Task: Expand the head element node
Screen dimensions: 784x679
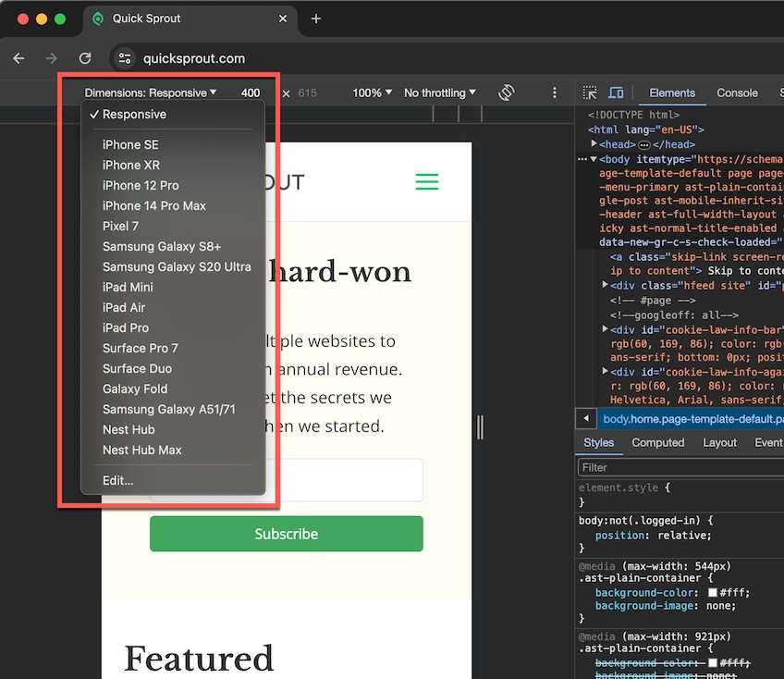Action: pyautogui.click(x=594, y=143)
